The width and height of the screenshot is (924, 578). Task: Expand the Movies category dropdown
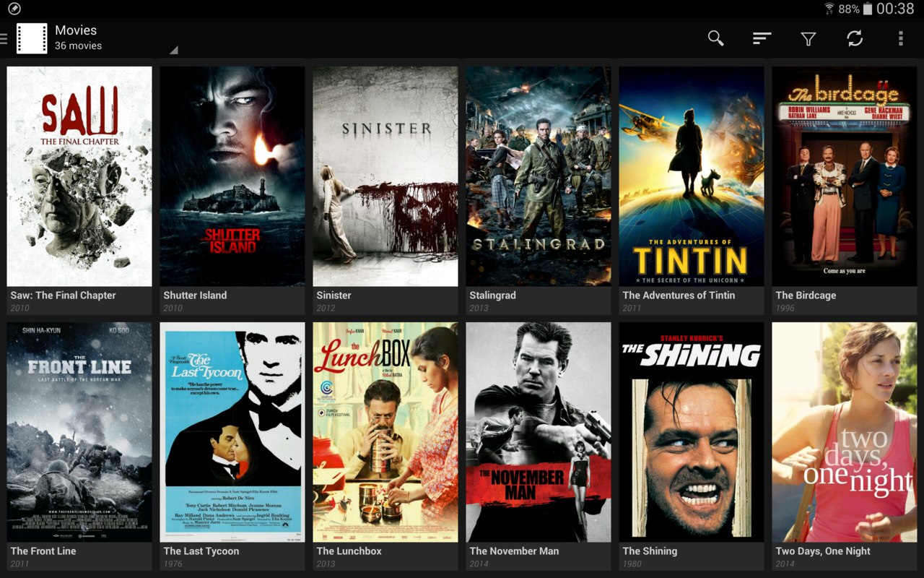[173, 51]
